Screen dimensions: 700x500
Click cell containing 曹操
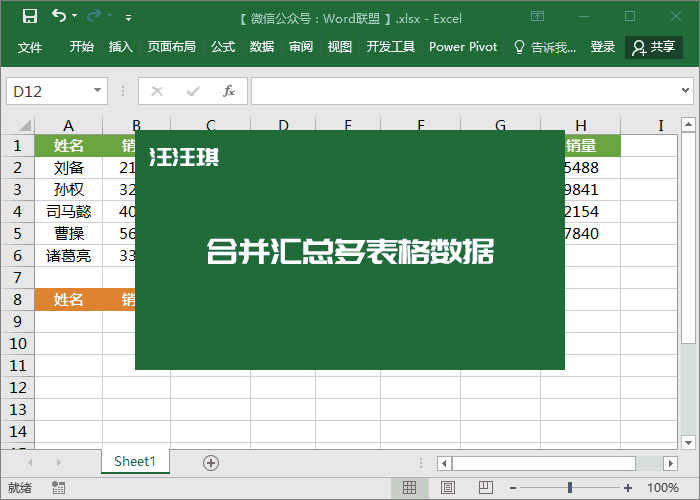pyautogui.click(x=68, y=233)
